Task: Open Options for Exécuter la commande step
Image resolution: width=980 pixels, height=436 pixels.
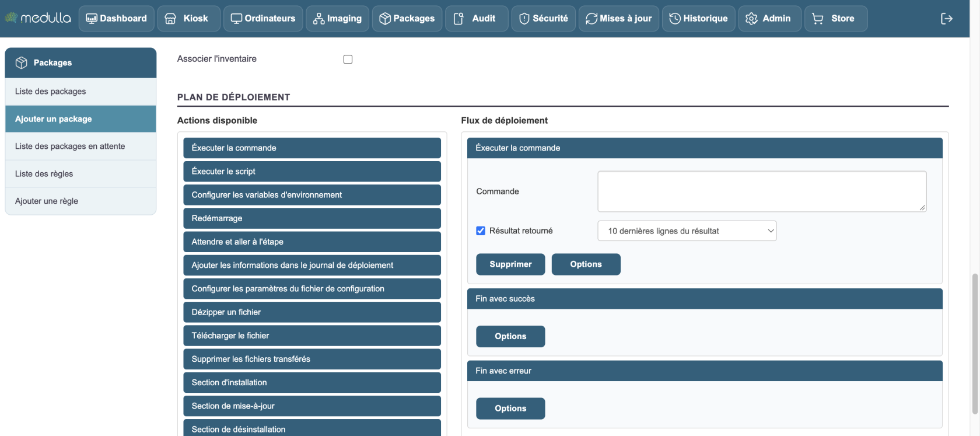Action: pyautogui.click(x=586, y=264)
